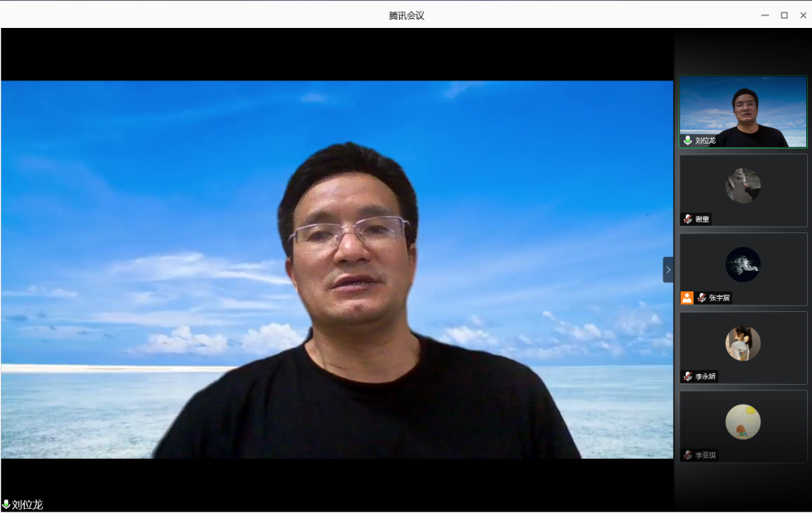The height and width of the screenshot is (513, 812).
Task: Maximize the 腾讯会议 window
Action: tap(784, 15)
